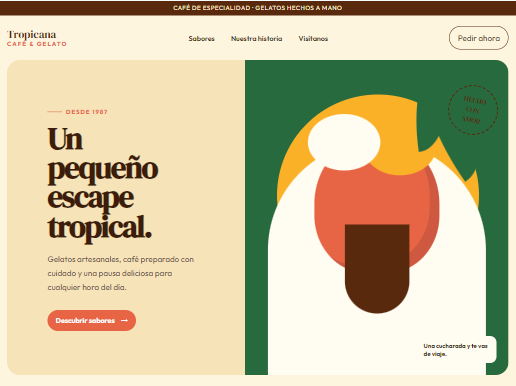Click the 'Desde 1987' label

coord(86,112)
